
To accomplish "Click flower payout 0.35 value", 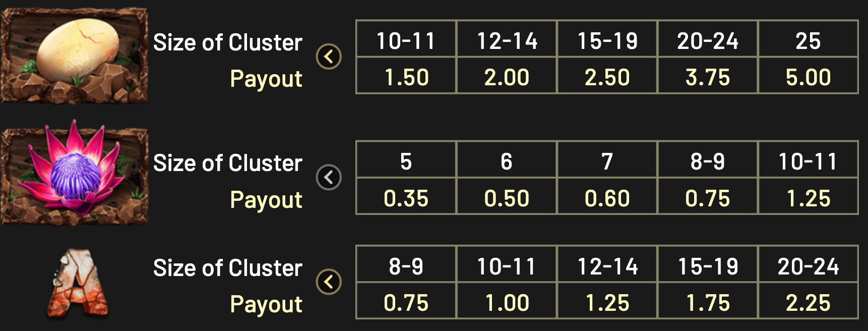I will 406,198.
